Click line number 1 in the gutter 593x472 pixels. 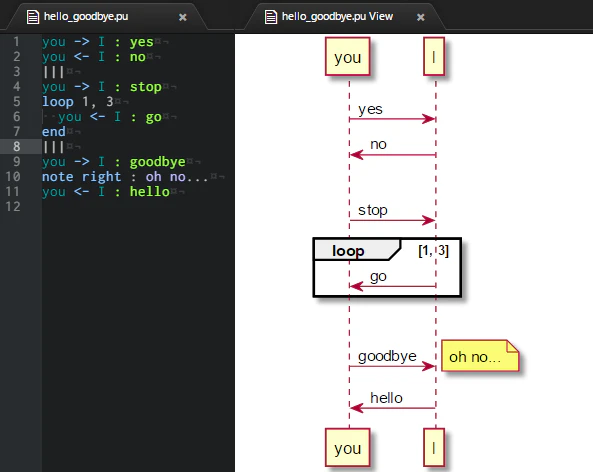[16, 42]
